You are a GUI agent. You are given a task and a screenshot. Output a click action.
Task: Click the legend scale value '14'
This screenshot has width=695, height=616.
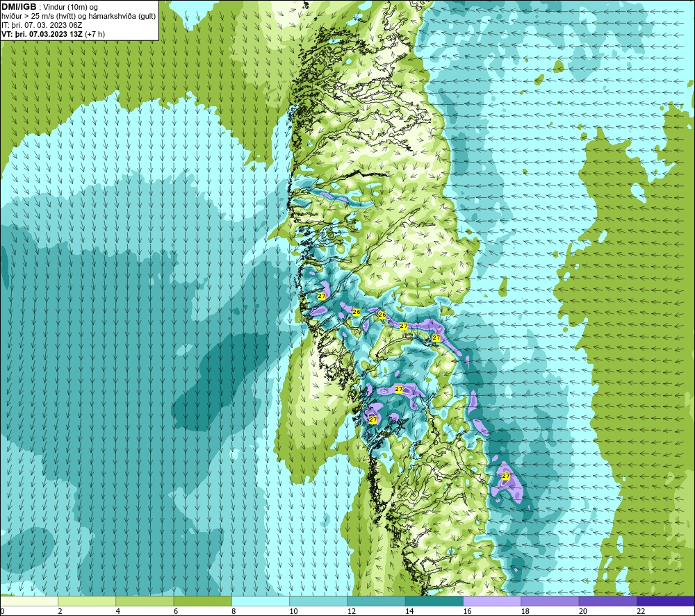(409, 611)
